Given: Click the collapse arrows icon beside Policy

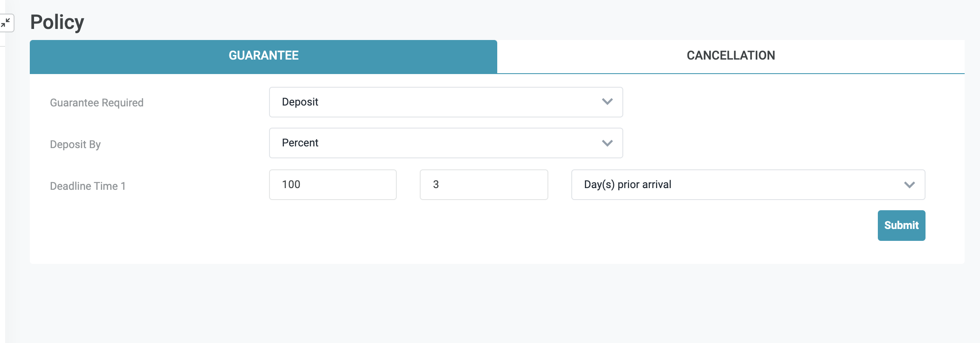Looking at the screenshot, I should coord(6,23).
